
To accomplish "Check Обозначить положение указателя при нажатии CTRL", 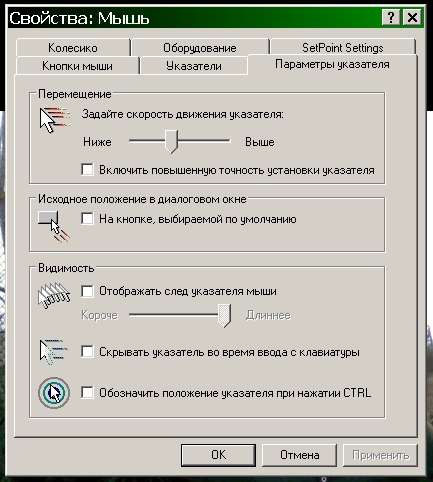I will [x=87, y=392].
